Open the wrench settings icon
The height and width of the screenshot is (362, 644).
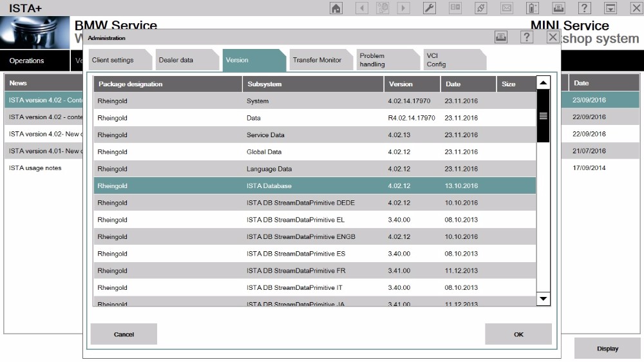coord(429,8)
